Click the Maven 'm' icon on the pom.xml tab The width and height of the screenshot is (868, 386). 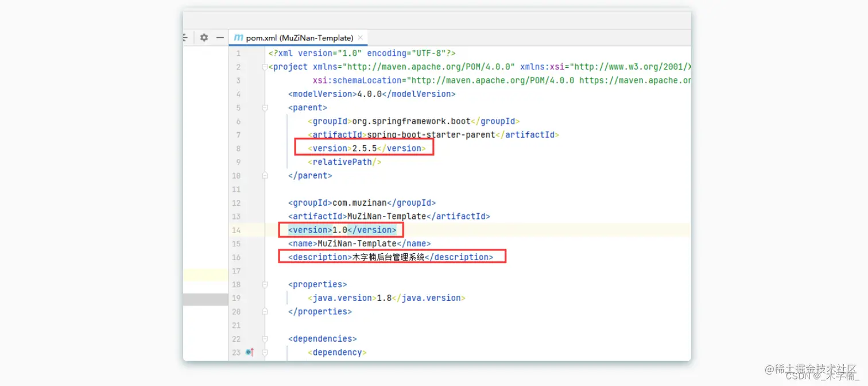point(238,38)
